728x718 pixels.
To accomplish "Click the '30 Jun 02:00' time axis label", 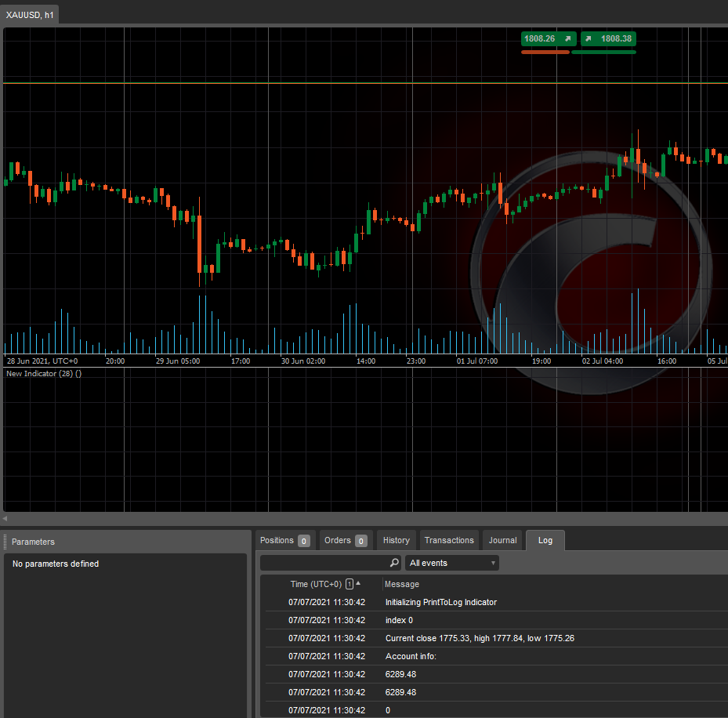I will (x=303, y=361).
